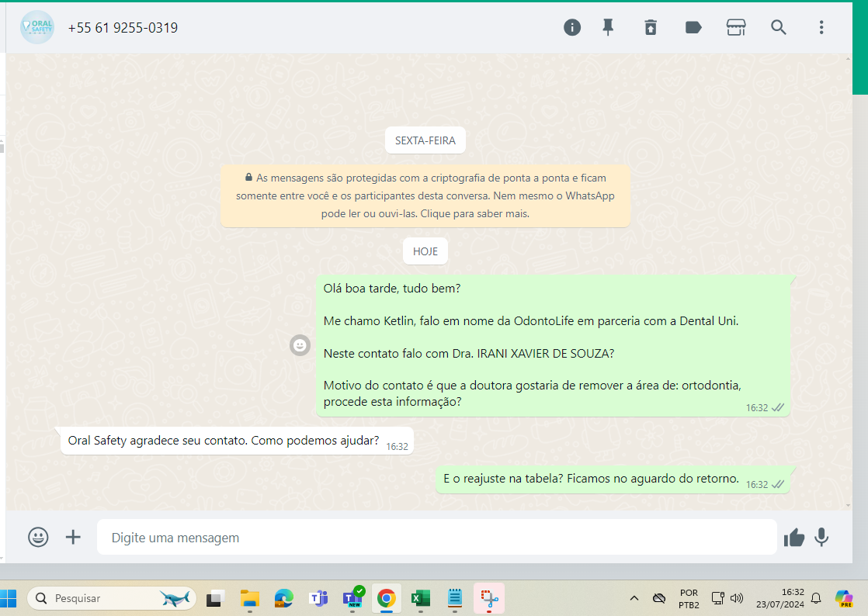Start a voice message with the microphone

821,537
